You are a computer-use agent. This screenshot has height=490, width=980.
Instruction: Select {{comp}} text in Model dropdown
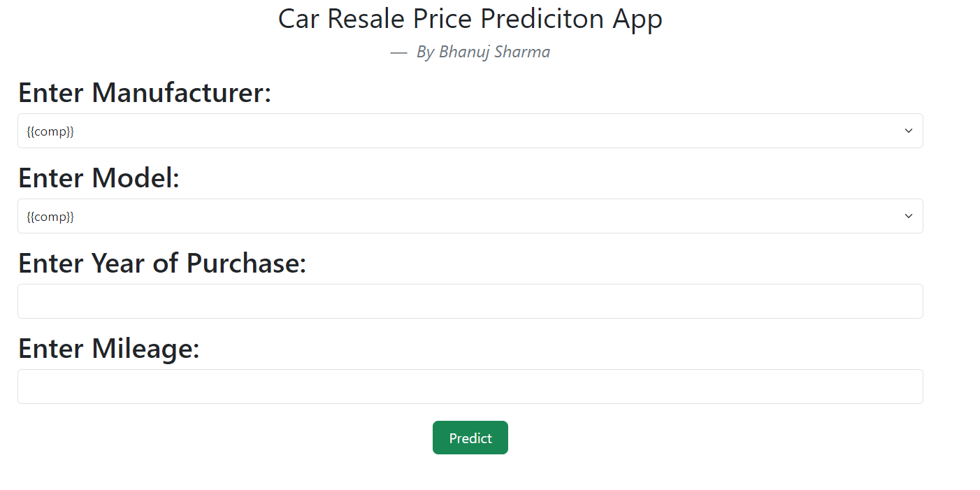click(50, 217)
